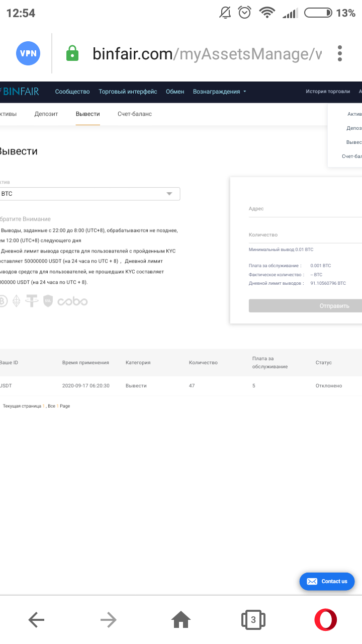Tap the SSL shield icon
362x644 pixels.
pos(48,301)
